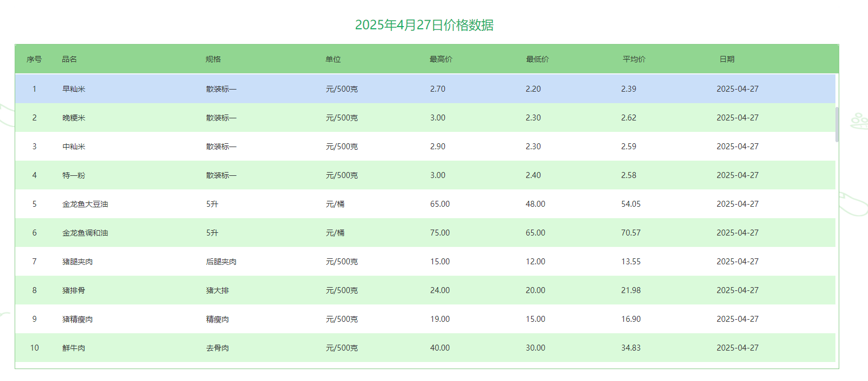The width and height of the screenshot is (868, 381).
Task: Select the 猪精瘦肉 highest price 19.00
Action: pyautogui.click(x=440, y=319)
